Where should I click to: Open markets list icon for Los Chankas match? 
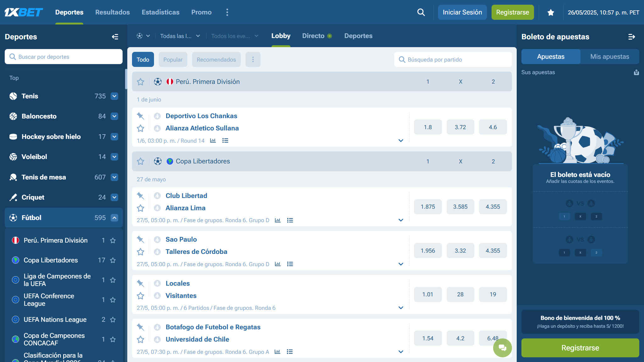(225, 140)
